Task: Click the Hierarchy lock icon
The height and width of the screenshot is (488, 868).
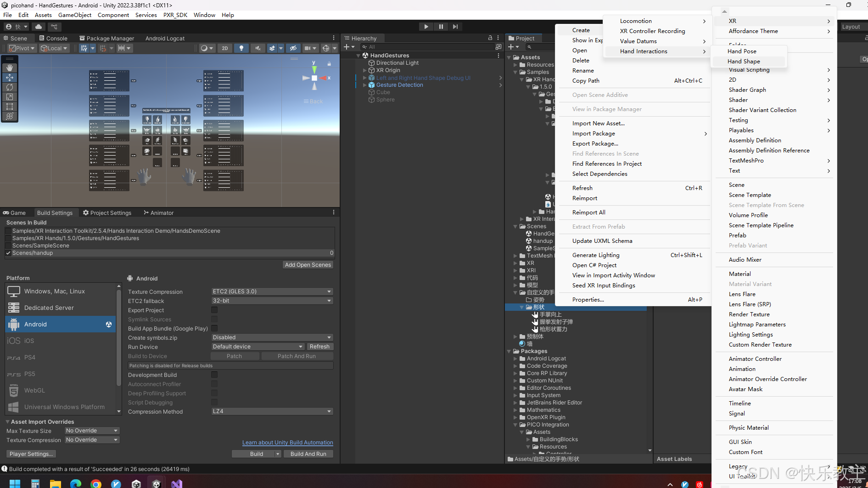Action: click(490, 38)
